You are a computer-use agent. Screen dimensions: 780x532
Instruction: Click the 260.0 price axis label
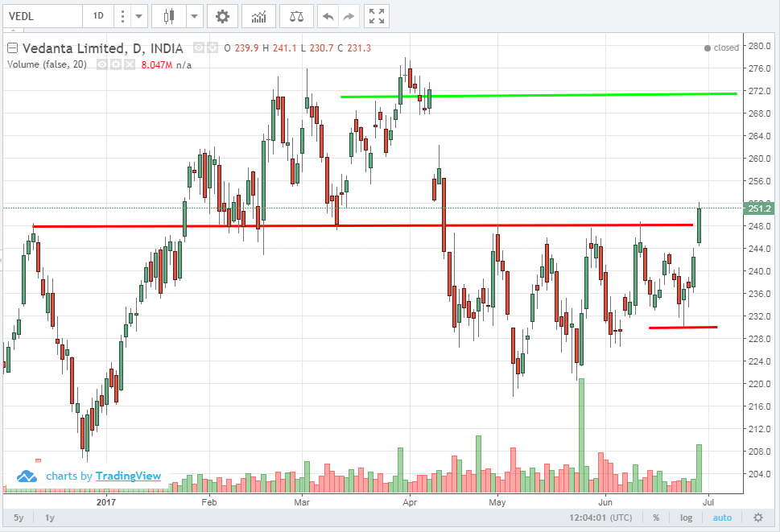pyautogui.click(x=759, y=159)
